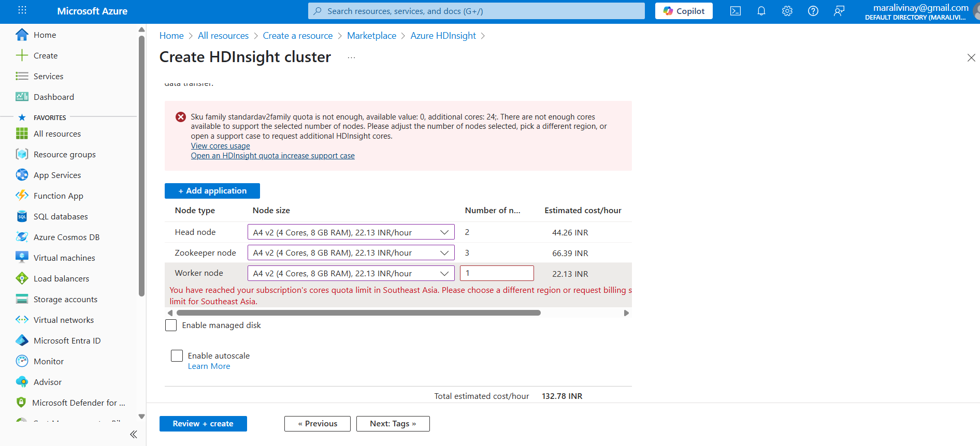Go to the Marketplace breadcrumb
This screenshot has height=446, width=980.
tap(372, 36)
